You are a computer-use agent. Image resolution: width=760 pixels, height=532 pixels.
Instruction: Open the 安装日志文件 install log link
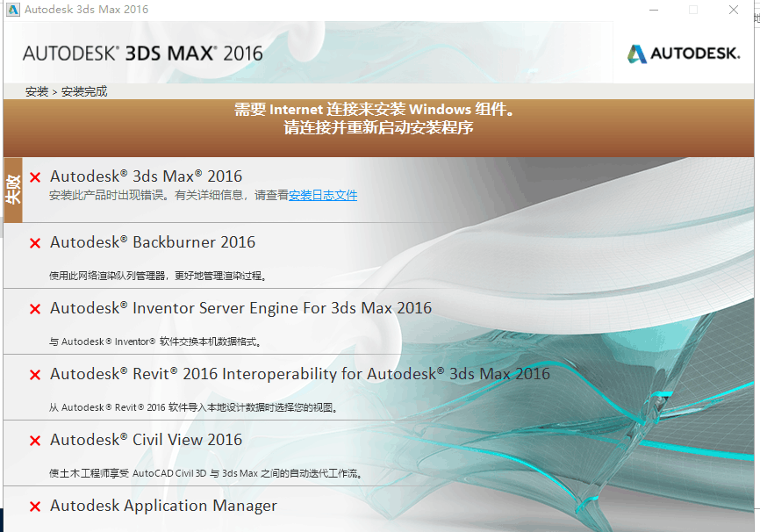323,196
